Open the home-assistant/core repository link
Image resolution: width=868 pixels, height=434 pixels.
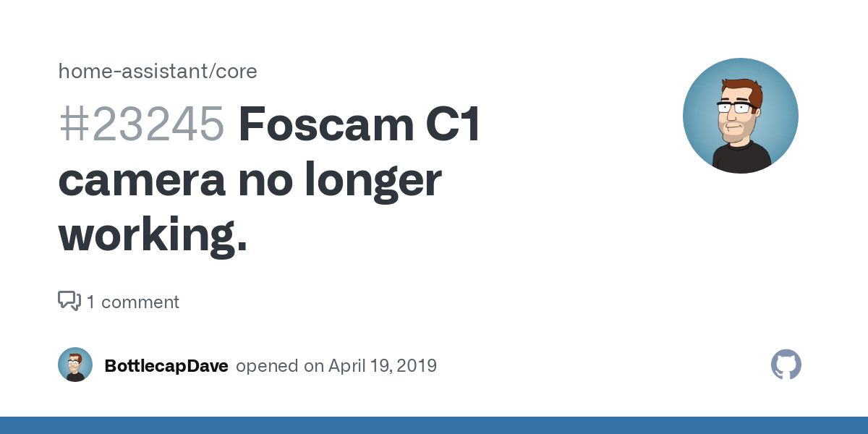158,71
